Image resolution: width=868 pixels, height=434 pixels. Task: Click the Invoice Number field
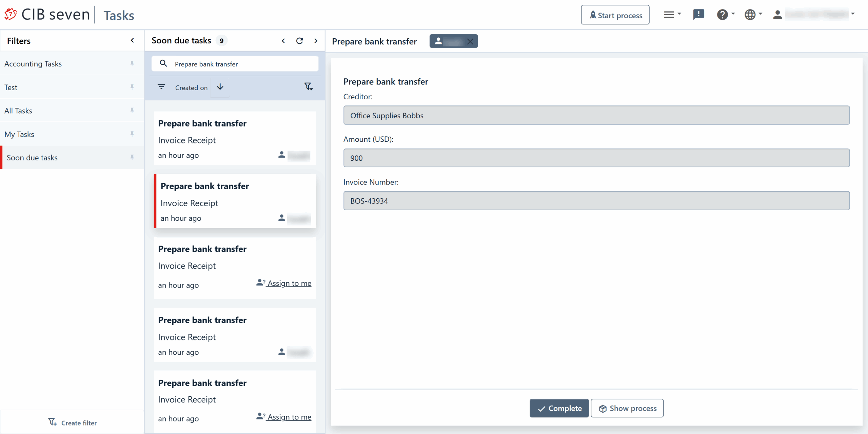(x=596, y=201)
